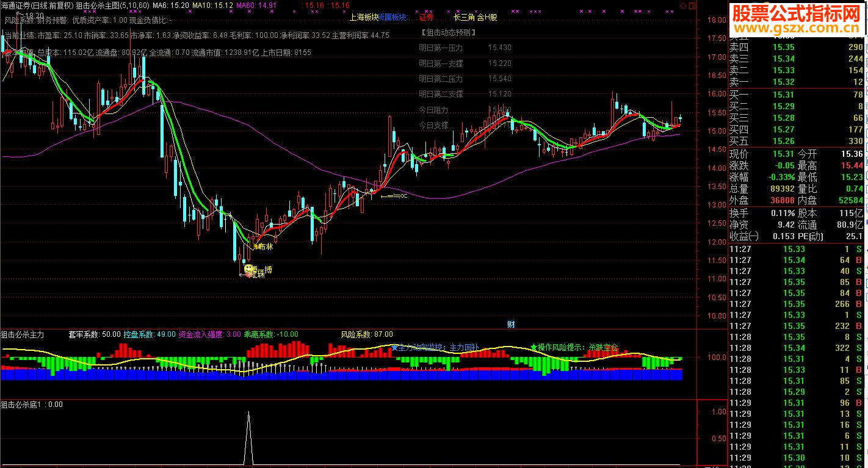Click the 买五 15.26 order book row
The width and height of the screenshot is (868, 468).
coord(797,141)
